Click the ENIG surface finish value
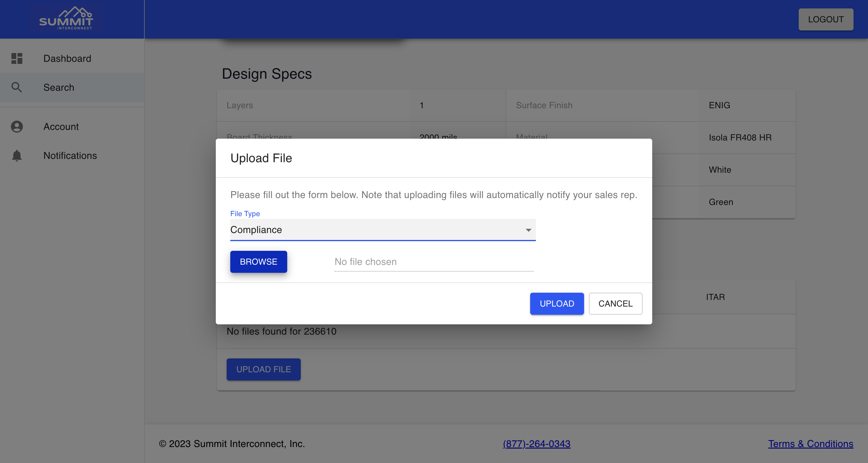This screenshot has width=868, height=463. pyautogui.click(x=719, y=105)
